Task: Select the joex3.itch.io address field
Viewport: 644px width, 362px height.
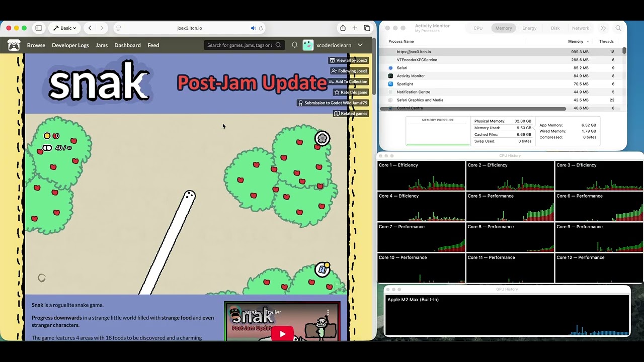Action: pos(190,28)
